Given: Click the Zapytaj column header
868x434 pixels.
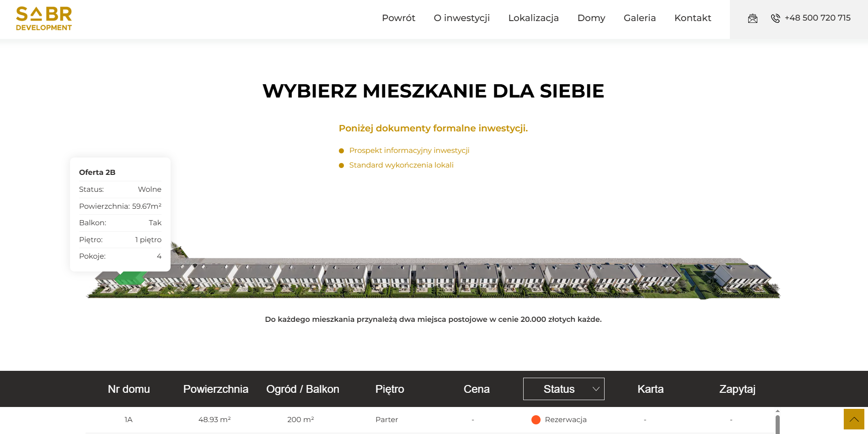Looking at the screenshot, I should [x=737, y=389].
